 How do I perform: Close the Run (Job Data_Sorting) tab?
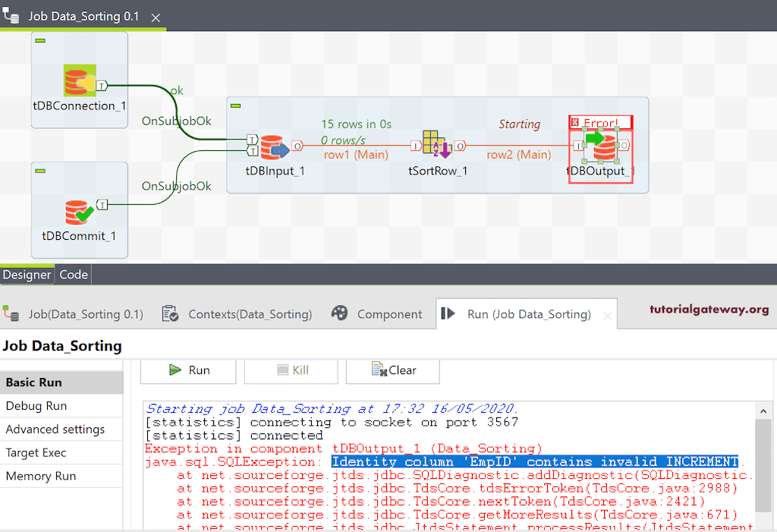pos(607,314)
